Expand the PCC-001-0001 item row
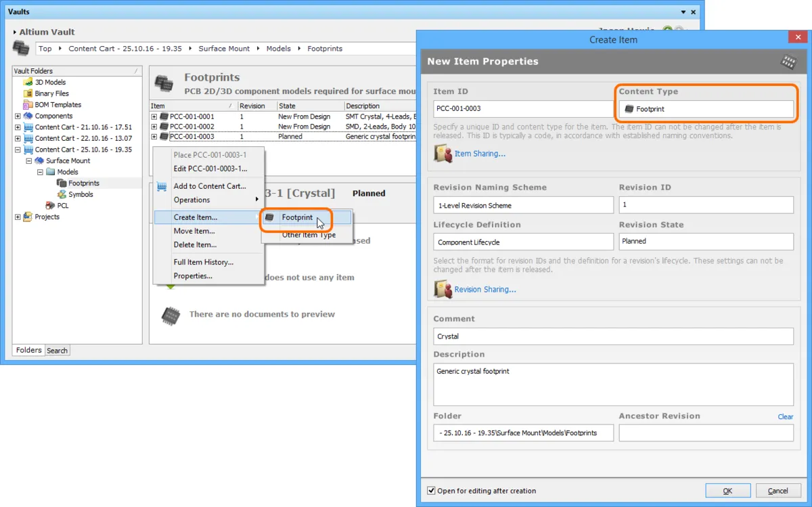 tap(154, 116)
